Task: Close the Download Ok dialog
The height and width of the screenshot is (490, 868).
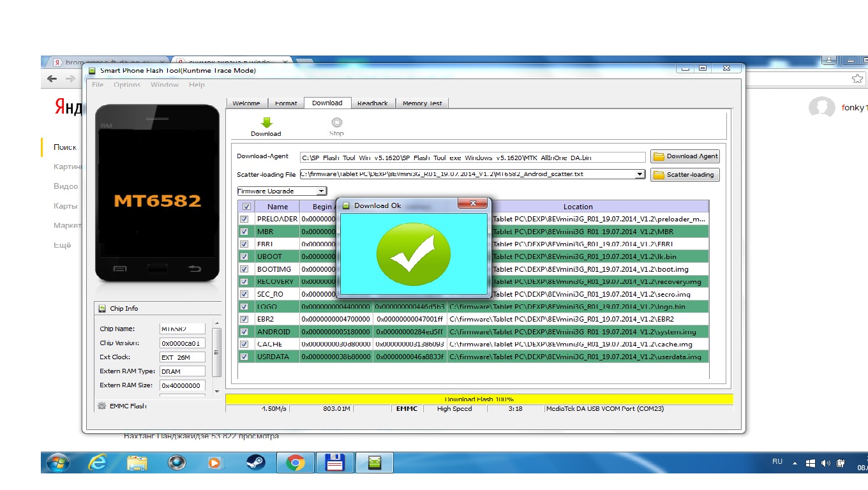Action: pyautogui.click(x=473, y=204)
